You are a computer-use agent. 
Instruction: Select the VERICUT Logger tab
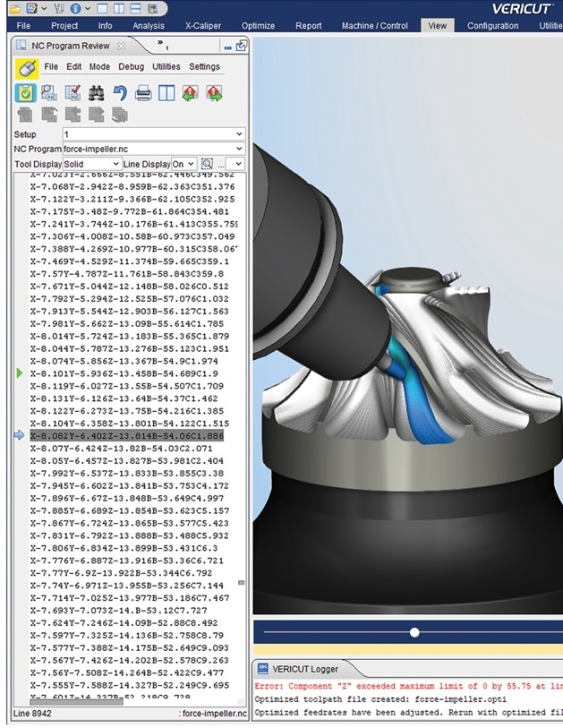[x=305, y=669]
